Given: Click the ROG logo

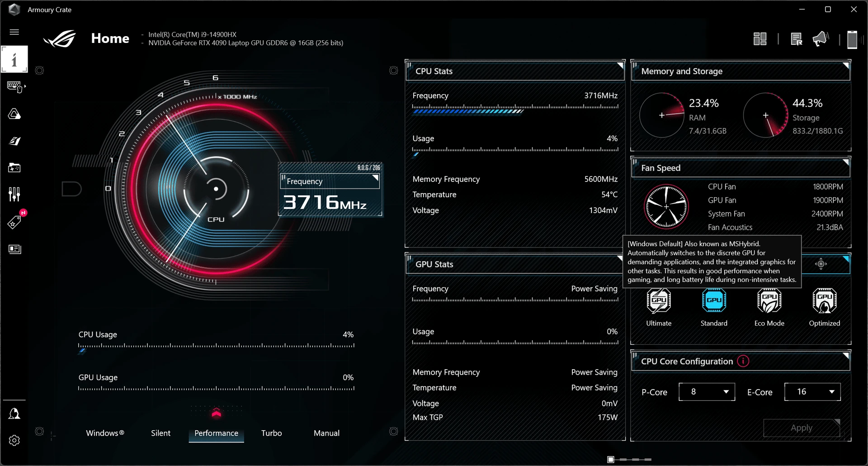Looking at the screenshot, I should [60, 39].
